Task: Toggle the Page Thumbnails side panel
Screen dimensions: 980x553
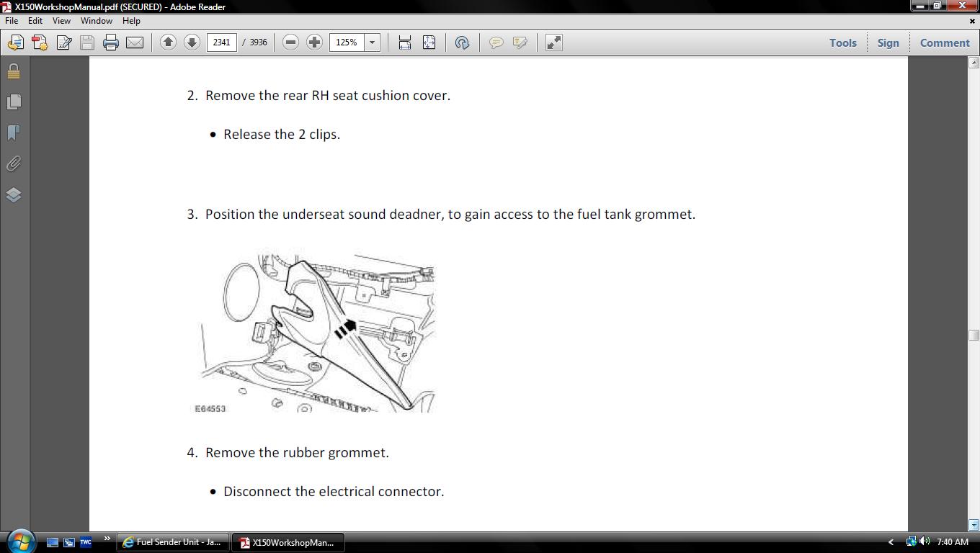Action: click(14, 102)
